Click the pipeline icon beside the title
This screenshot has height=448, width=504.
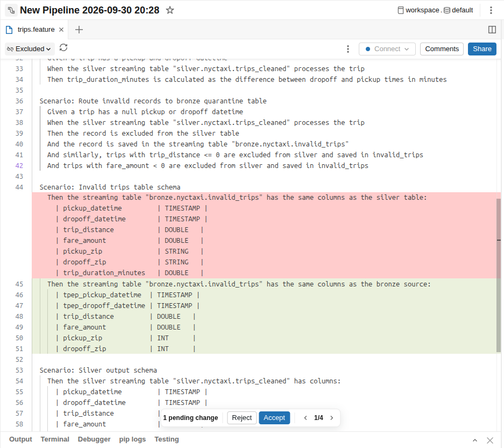11,10
